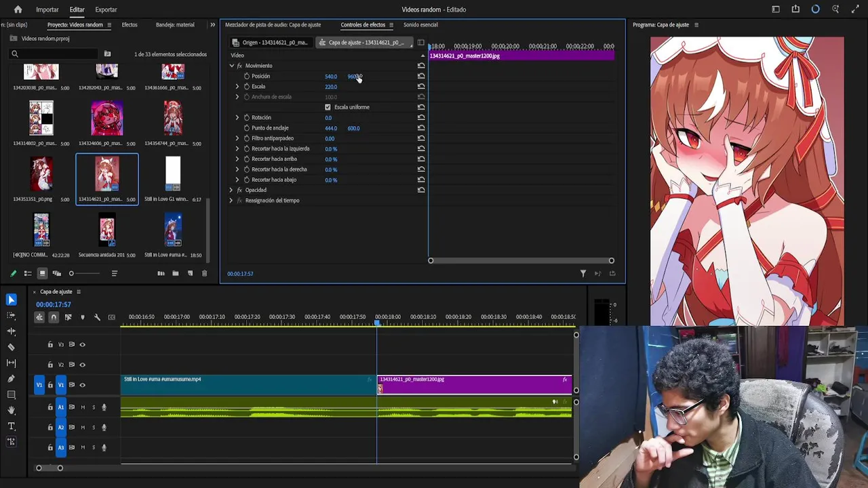Adjust the project thumbnail size slider

click(x=71, y=273)
